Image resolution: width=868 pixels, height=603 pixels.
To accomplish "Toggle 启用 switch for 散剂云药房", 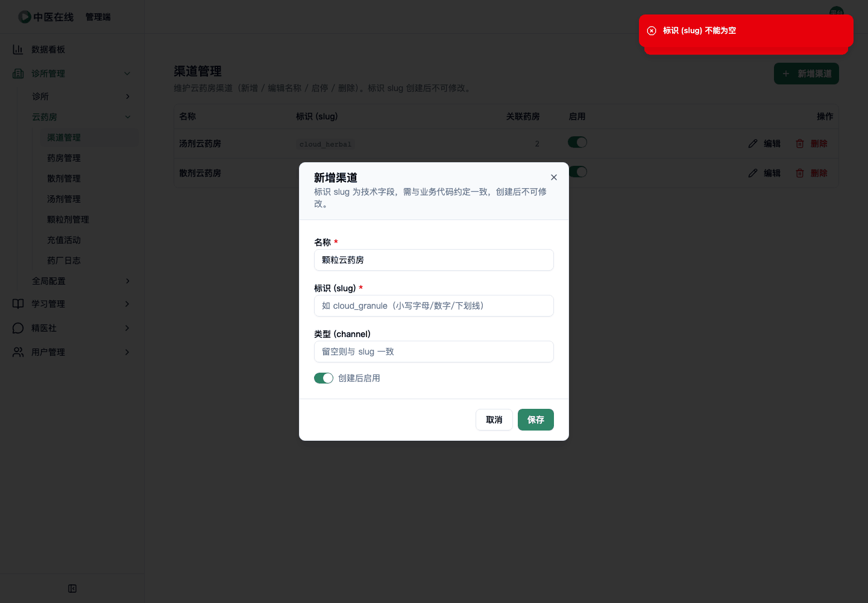I will click(x=578, y=172).
